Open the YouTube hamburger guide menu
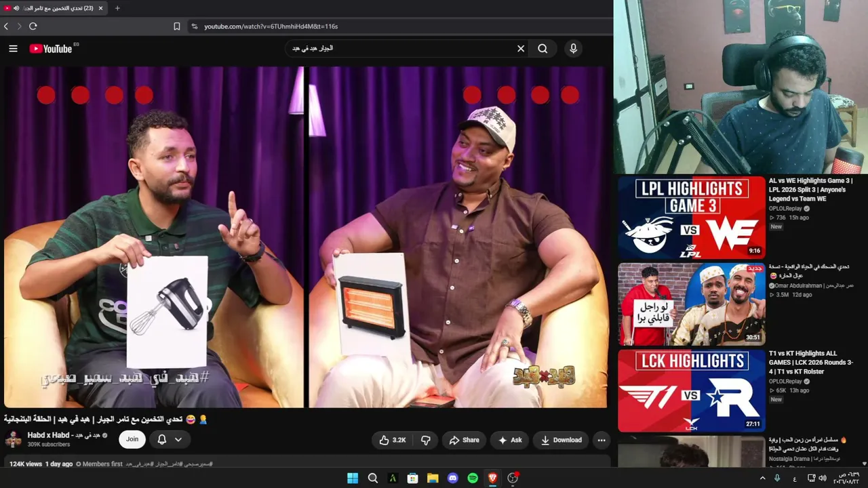The height and width of the screenshot is (488, 868). [13, 49]
